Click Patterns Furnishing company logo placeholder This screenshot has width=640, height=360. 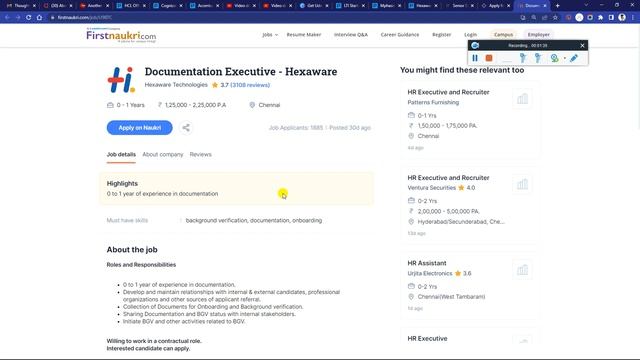click(522, 99)
